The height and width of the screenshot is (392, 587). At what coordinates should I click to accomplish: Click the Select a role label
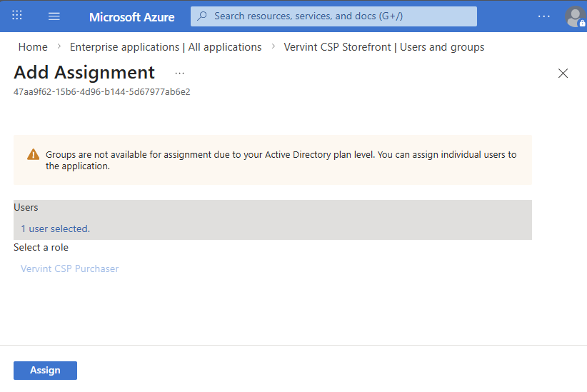click(41, 247)
